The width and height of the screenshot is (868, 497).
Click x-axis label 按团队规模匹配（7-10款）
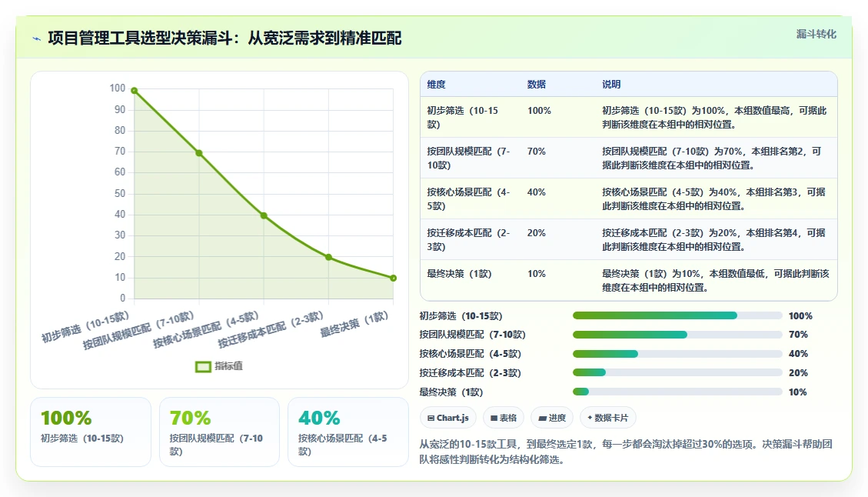click(138, 330)
